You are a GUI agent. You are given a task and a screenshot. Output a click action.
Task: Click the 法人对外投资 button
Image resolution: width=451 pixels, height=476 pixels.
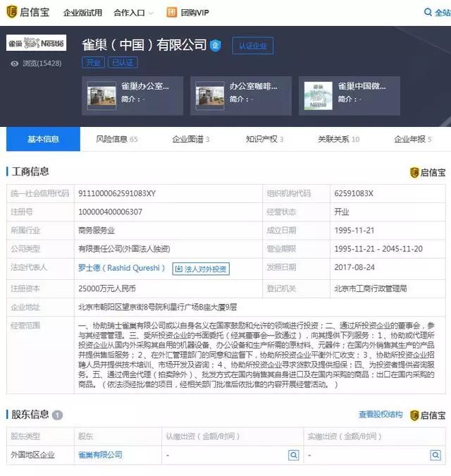[x=201, y=269]
